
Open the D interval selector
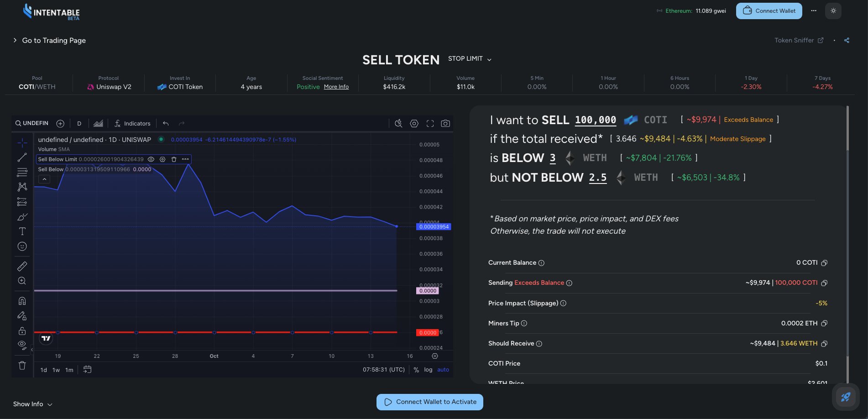[x=79, y=123]
